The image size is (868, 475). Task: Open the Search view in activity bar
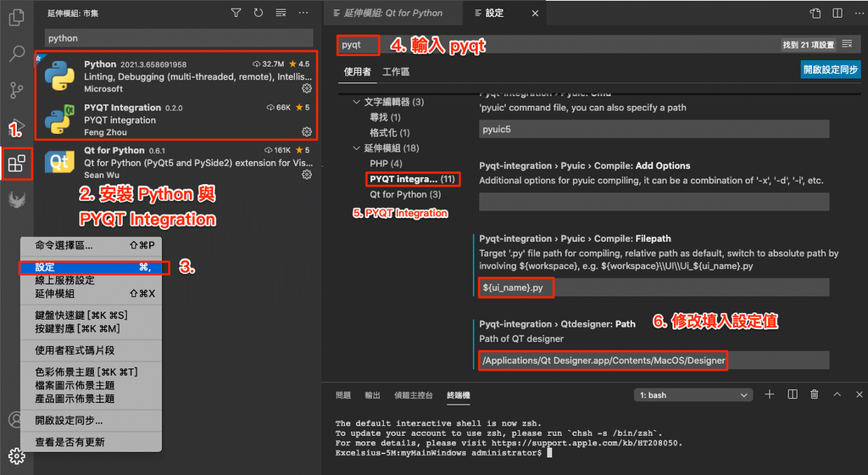17,53
